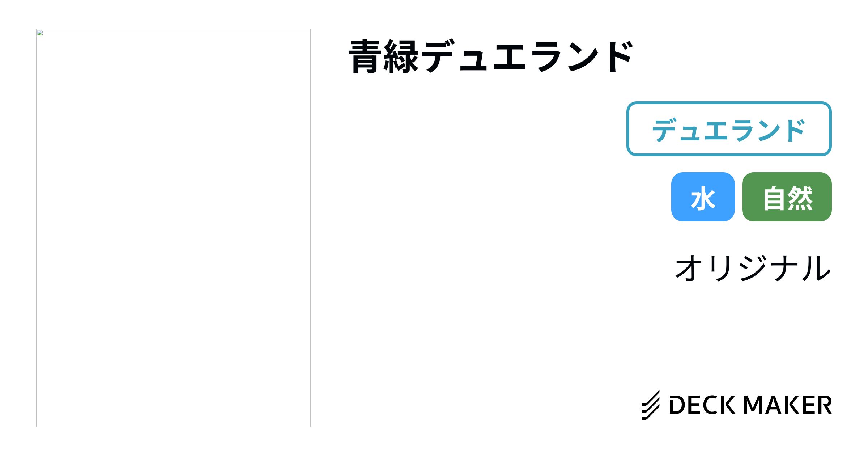Screen dimensions: 868x456
Task: Click the デュエランド katakana in the heading
Action: [x=527, y=57]
